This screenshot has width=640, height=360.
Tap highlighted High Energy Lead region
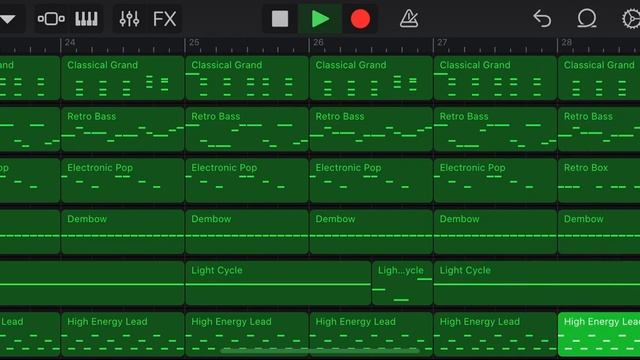coord(599,335)
